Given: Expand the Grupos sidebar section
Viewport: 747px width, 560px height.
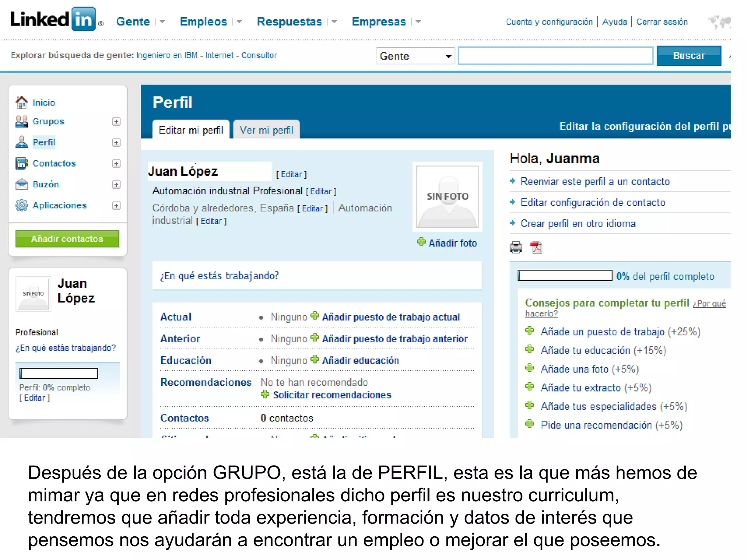Looking at the screenshot, I should [x=116, y=122].
